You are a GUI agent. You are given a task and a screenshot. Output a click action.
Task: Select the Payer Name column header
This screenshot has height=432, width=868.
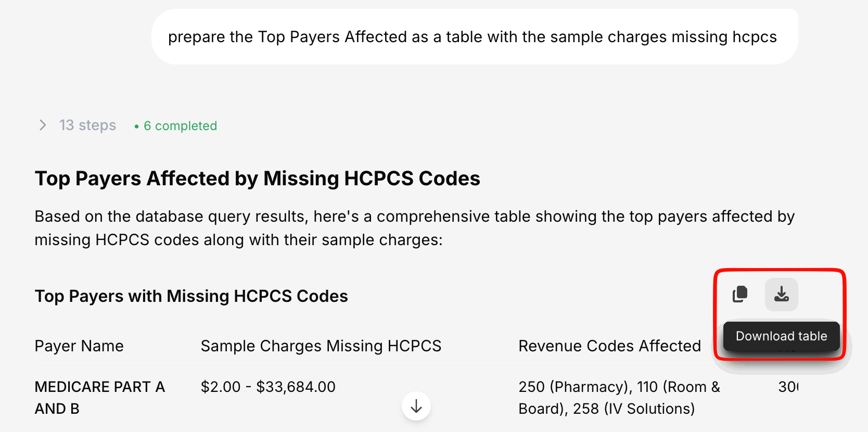(79, 346)
